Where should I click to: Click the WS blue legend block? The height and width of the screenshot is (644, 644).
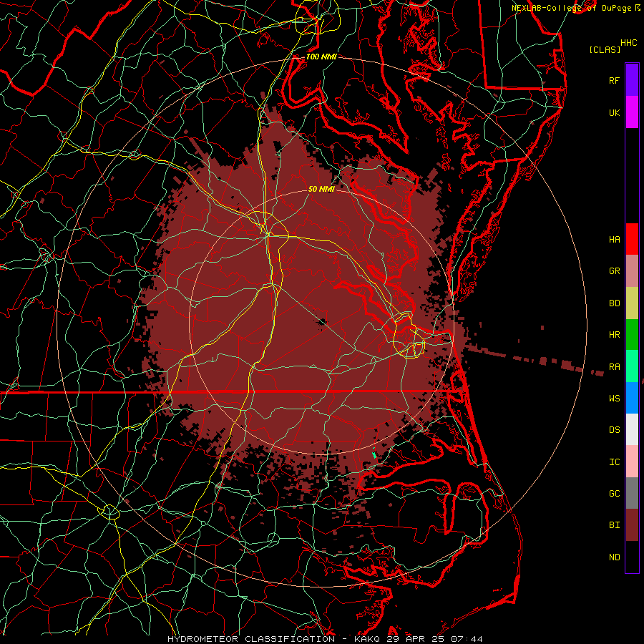coord(632,398)
